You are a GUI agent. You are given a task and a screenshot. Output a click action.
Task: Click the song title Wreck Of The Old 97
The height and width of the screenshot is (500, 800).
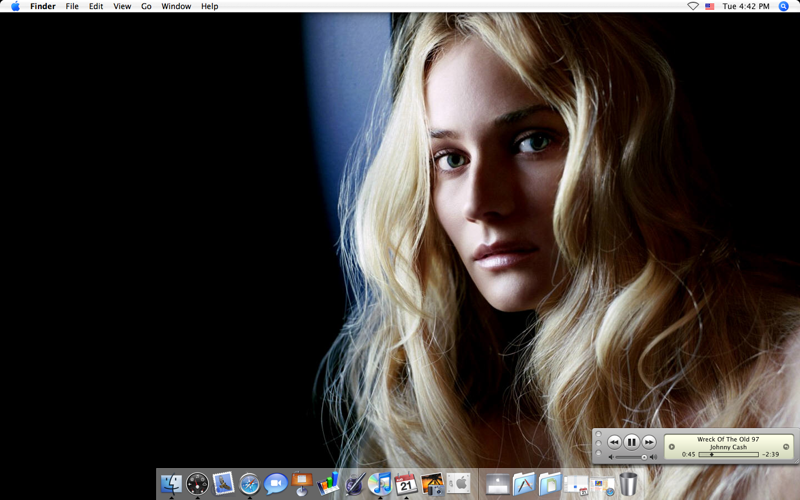[728, 439]
